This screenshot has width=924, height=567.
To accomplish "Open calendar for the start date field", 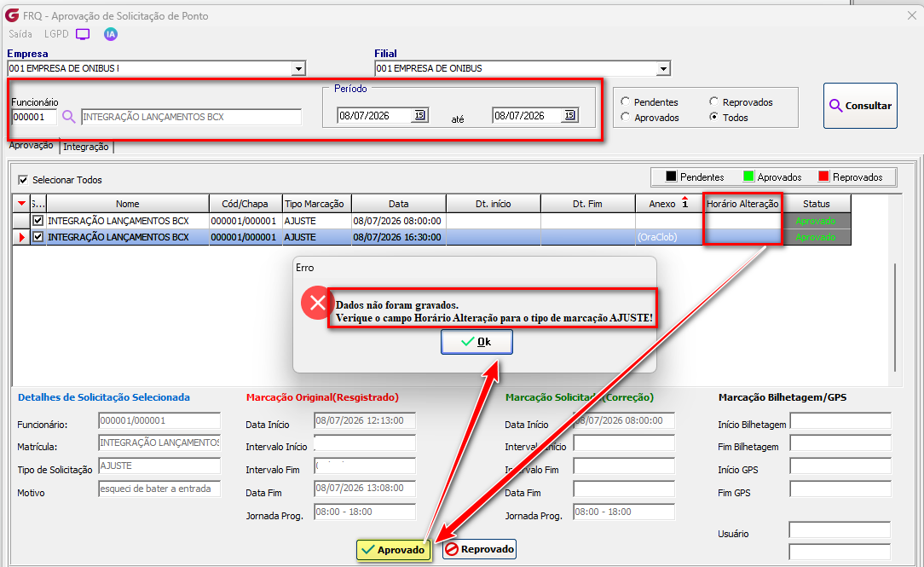I will (x=419, y=115).
